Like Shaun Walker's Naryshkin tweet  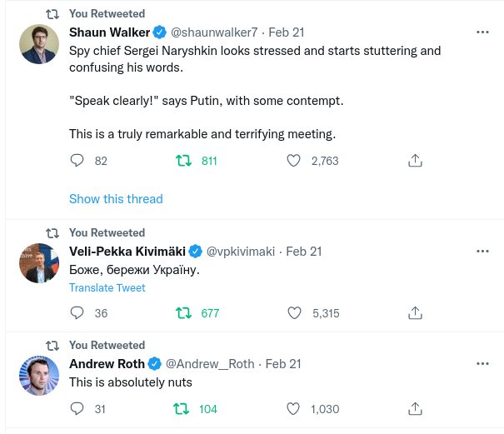[292, 161]
